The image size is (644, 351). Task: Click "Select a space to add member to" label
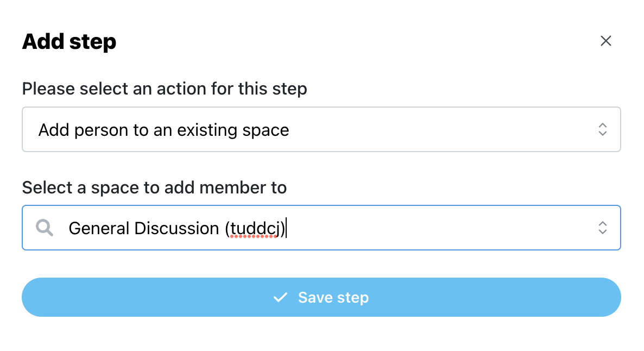point(154,188)
